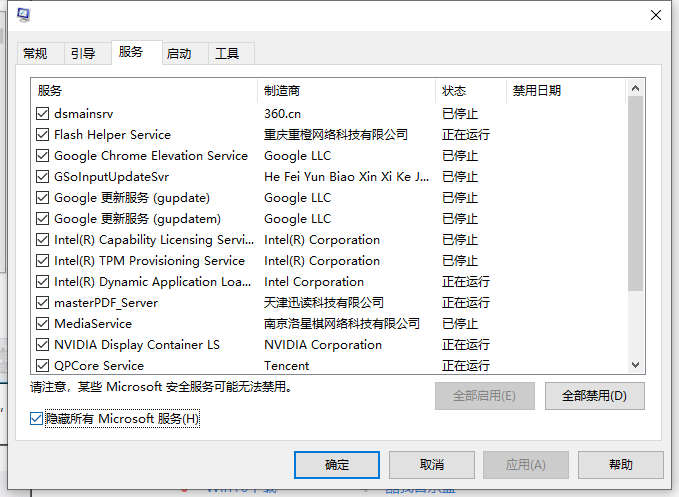Viewport: 679px width, 497px height.
Task: Click the He Fei Yun Biao manufacturer cell
Action: point(346,177)
